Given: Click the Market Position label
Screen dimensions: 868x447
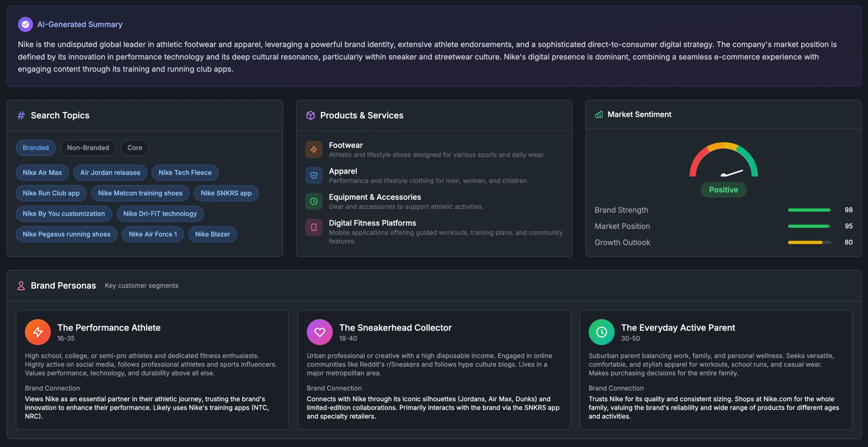Looking at the screenshot, I should (x=622, y=226).
